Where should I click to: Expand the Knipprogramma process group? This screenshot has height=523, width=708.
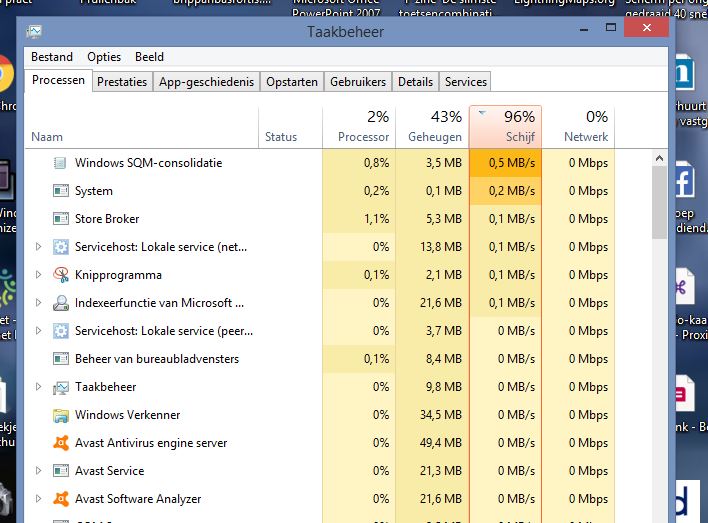coord(39,275)
